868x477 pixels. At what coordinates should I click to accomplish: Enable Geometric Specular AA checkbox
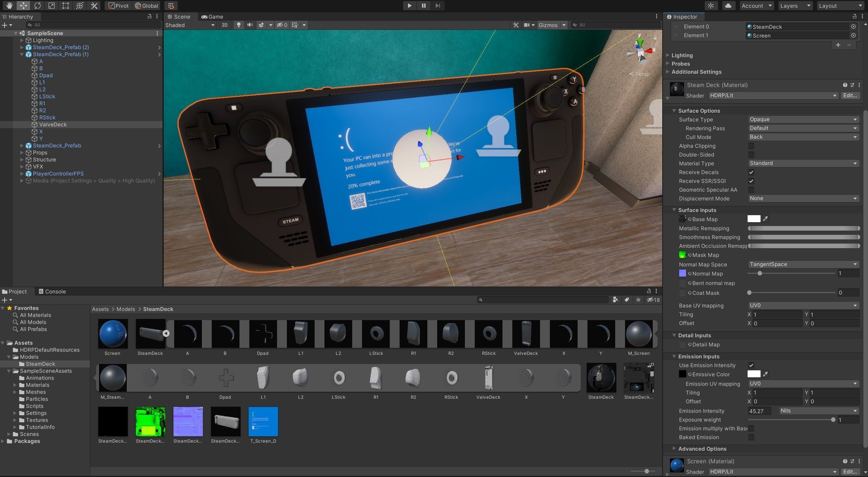pyautogui.click(x=751, y=190)
